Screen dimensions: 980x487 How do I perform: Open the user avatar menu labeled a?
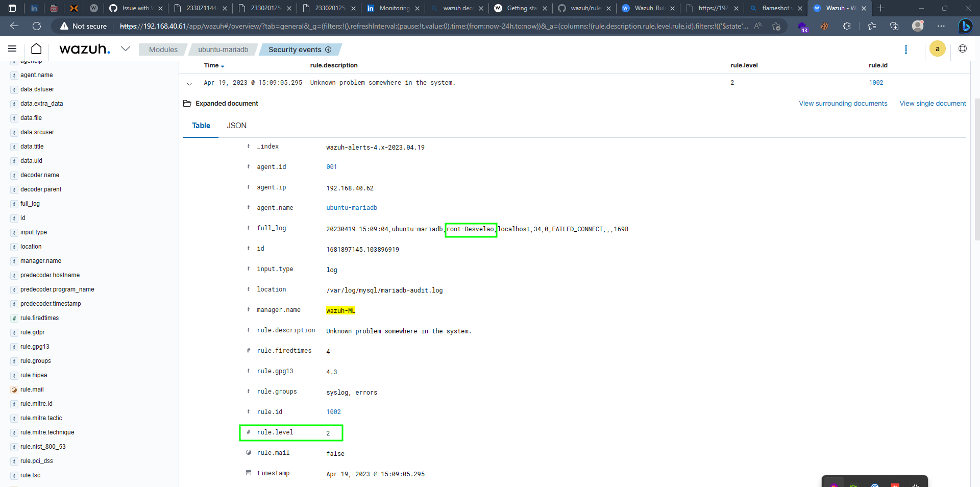(x=938, y=48)
